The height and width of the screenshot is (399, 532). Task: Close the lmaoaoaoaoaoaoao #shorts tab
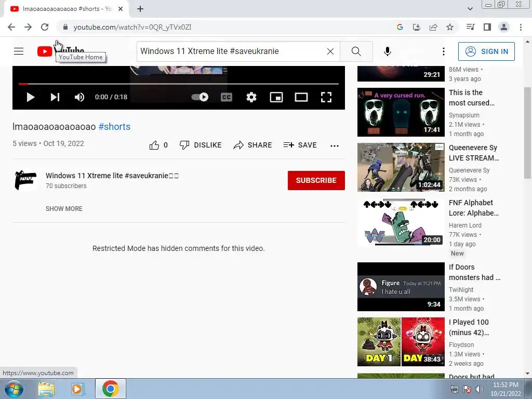[121, 9]
